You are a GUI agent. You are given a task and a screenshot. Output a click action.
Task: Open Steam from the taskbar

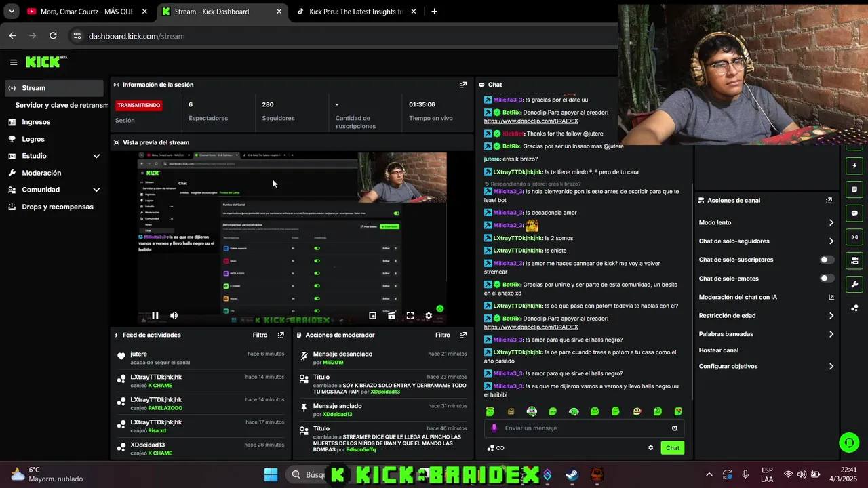point(572,474)
